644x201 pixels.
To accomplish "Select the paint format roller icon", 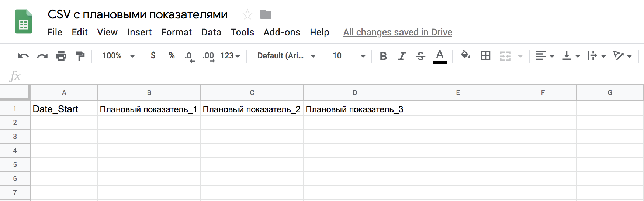I will (80, 56).
